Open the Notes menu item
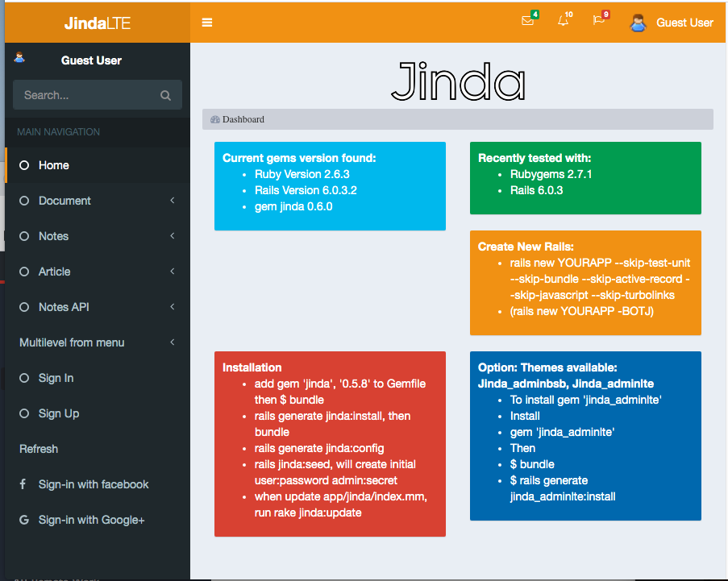 (98, 236)
